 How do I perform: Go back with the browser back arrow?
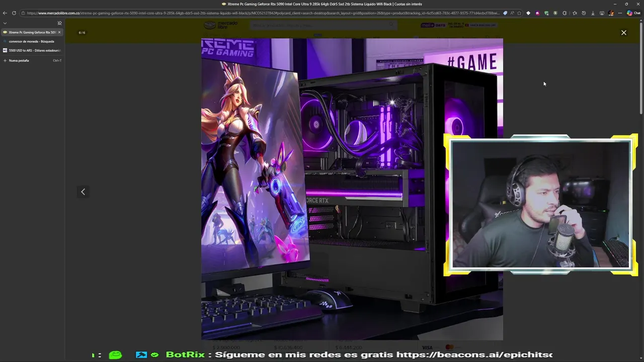click(5, 13)
